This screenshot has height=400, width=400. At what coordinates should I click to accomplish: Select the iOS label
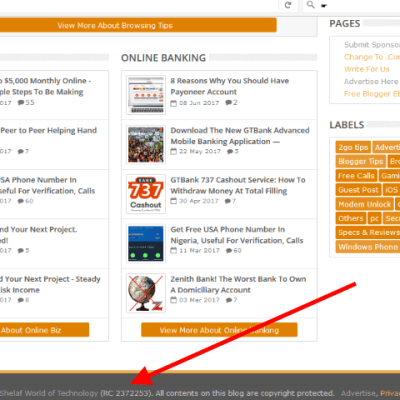point(391,190)
